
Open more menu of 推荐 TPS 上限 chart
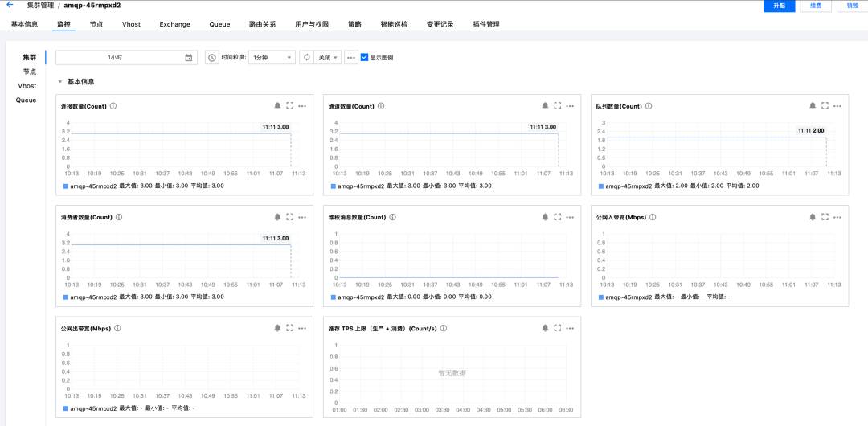[x=570, y=328]
